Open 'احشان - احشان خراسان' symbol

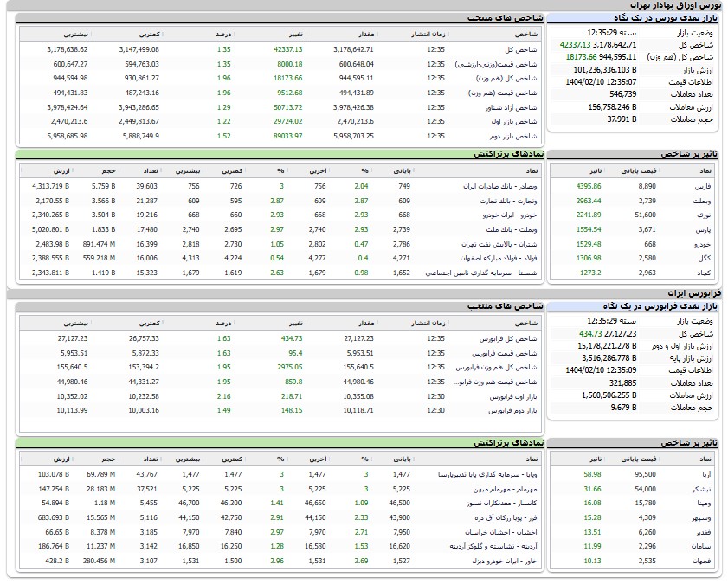[x=501, y=532]
